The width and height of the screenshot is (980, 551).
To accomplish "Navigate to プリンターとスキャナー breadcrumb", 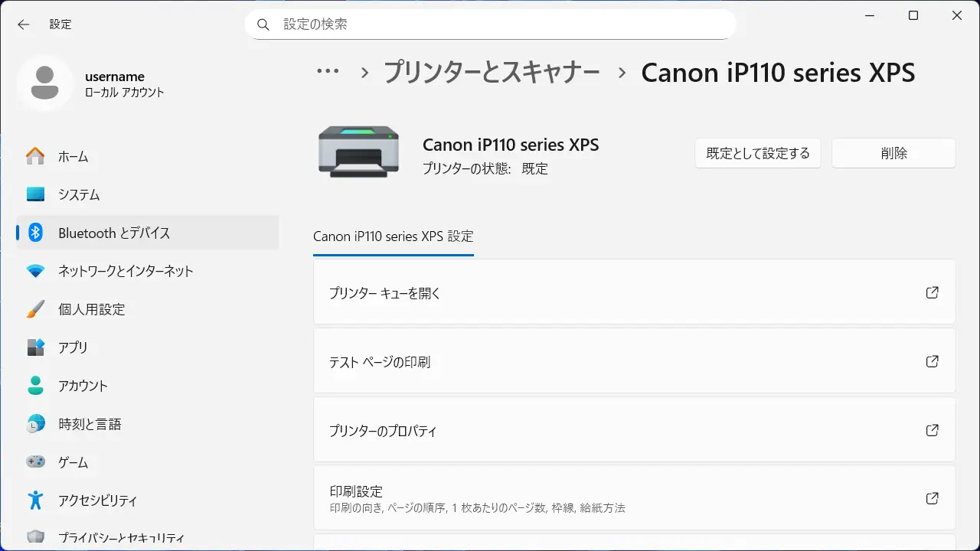I will 492,73.
